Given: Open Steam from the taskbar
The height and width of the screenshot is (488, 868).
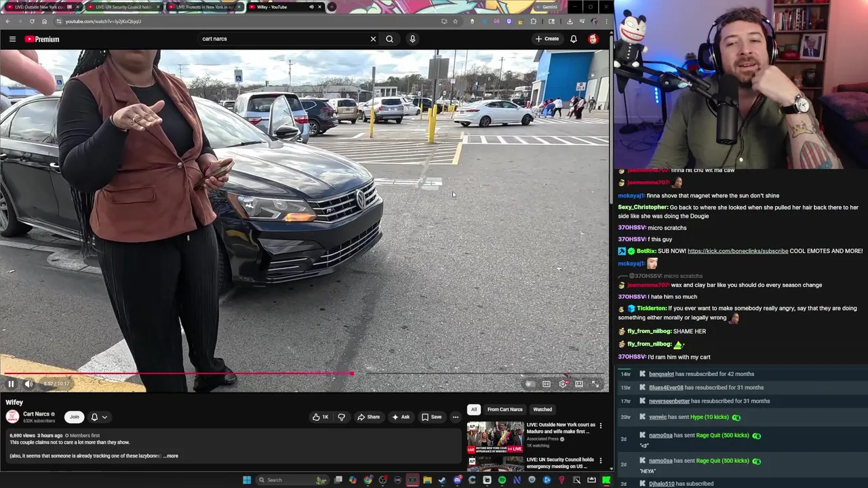Looking at the screenshot, I should tap(441, 480).
